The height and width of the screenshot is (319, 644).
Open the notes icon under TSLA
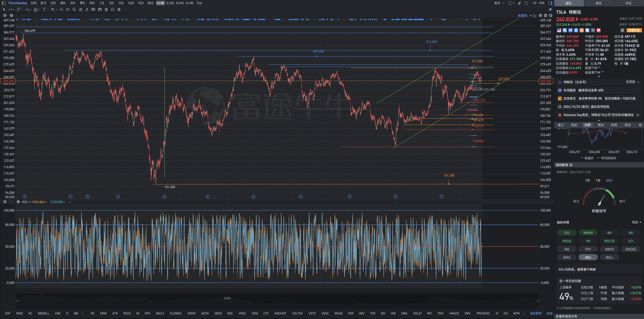click(x=593, y=30)
